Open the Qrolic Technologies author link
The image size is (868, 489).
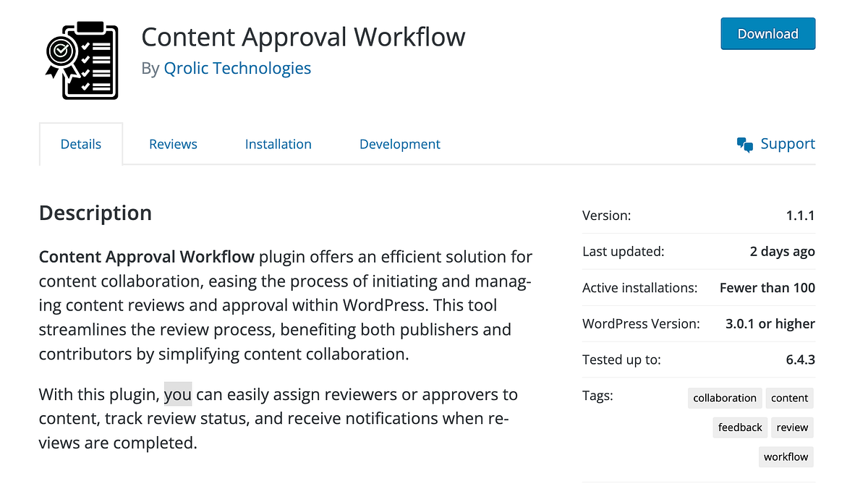[x=237, y=67]
